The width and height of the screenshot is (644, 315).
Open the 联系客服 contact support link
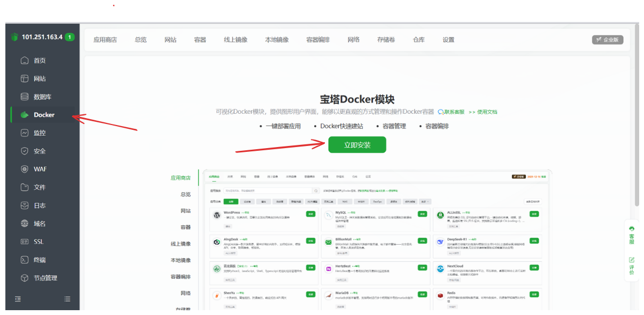pos(451,112)
